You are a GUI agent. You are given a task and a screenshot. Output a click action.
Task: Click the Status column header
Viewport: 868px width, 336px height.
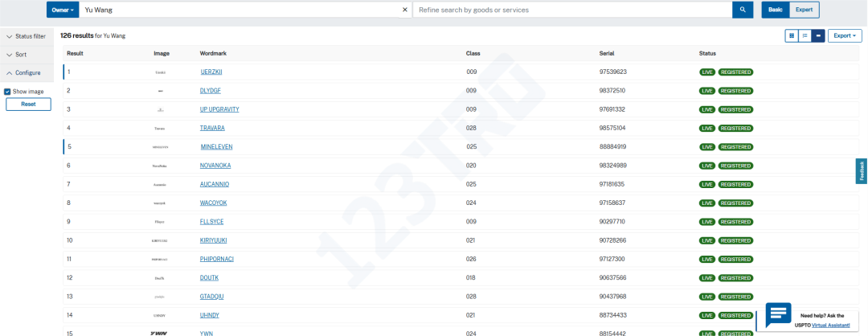(x=707, y=54)
